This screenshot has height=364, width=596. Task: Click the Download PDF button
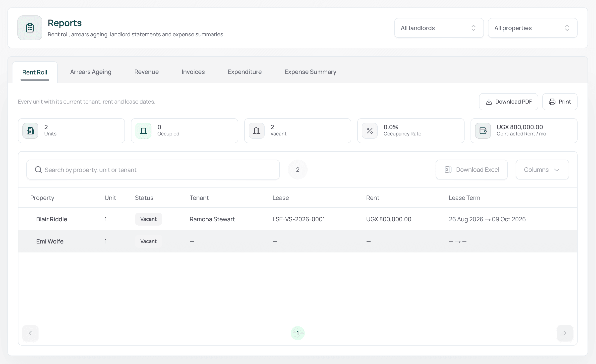(508, 102)
